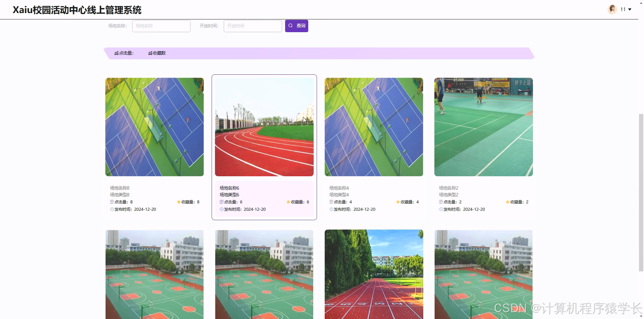Viewport: 644px width, 319px height.
Task: Click the click-count icon beside 点击量: 8
Action: [x=112, y=202]
